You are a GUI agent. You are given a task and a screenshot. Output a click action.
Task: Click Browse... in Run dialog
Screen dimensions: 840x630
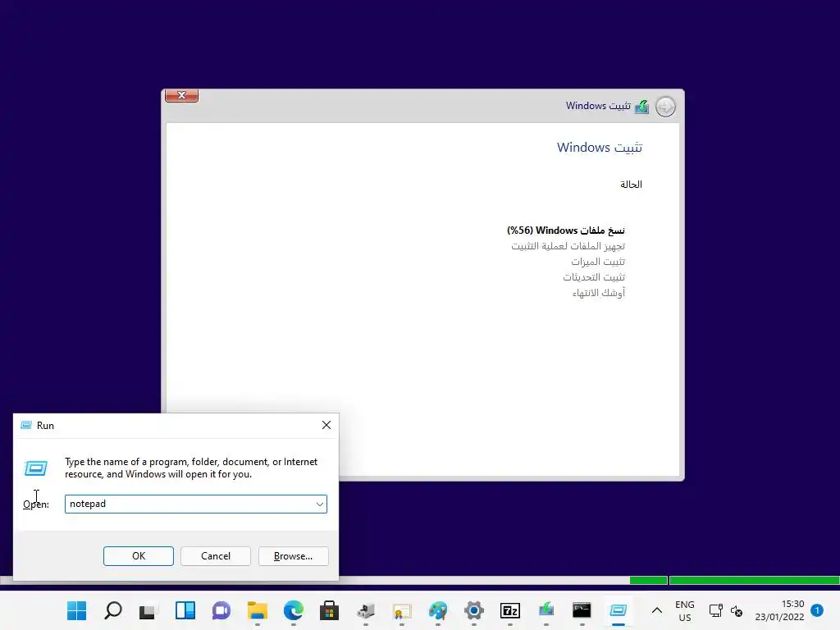(293, 556)
